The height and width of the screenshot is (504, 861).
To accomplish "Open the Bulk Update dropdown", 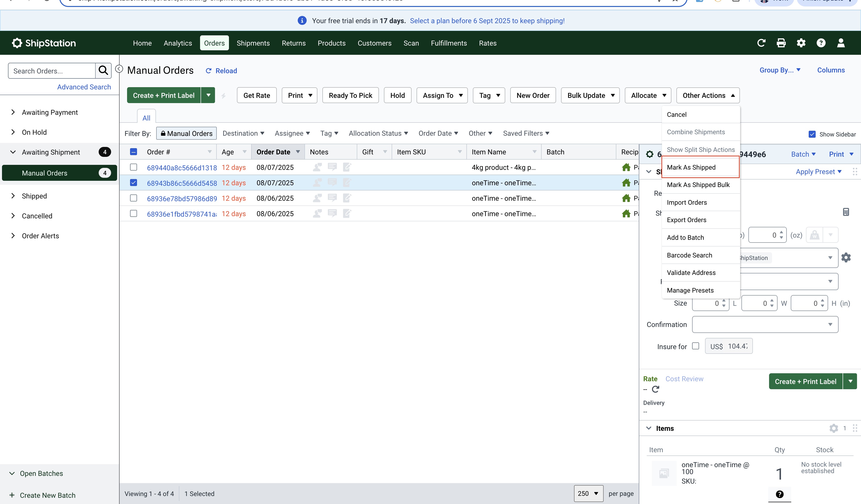I will tap(590, 95).
